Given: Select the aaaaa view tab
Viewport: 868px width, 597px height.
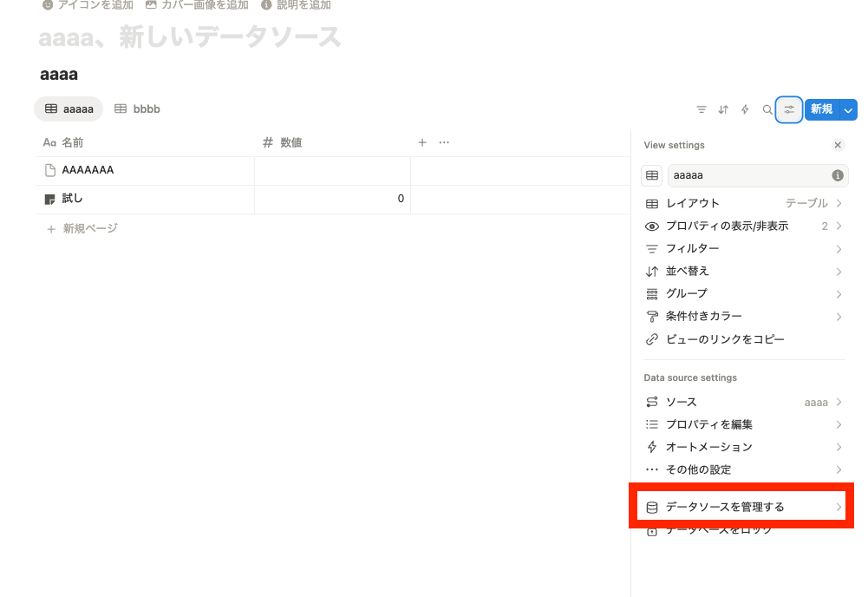Looking at the screenshot, I should pos(69,109).
